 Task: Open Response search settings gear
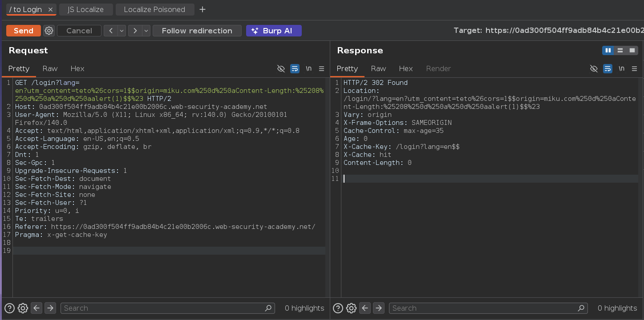point(351,308)
